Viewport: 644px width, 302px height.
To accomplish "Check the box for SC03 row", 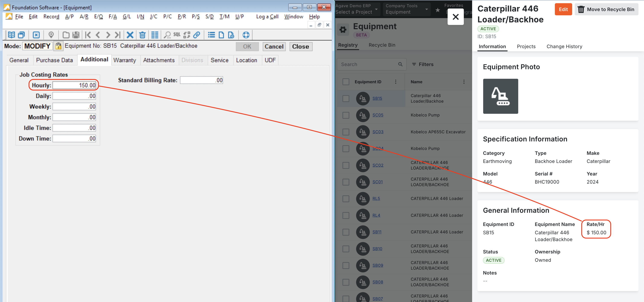I will (x=346, y=132).
